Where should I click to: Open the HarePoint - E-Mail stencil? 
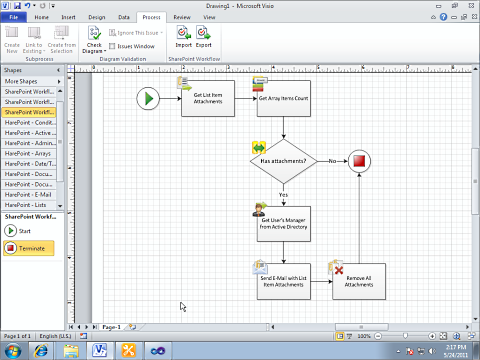coord(29,195)
